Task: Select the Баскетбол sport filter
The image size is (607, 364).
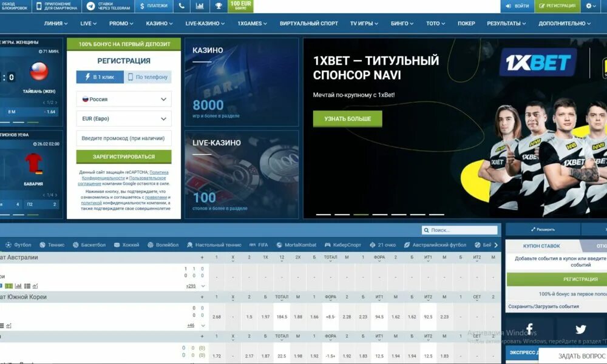Action: pyautogui.click(x=89, y=245)
